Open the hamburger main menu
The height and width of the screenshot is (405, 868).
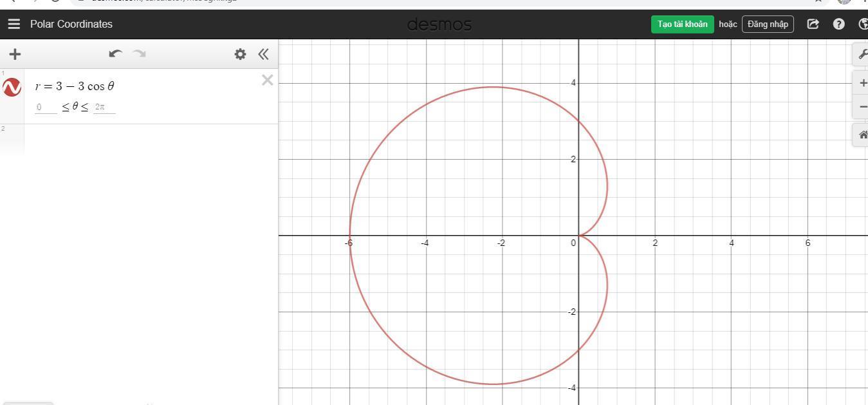click(x=14, y=24)
